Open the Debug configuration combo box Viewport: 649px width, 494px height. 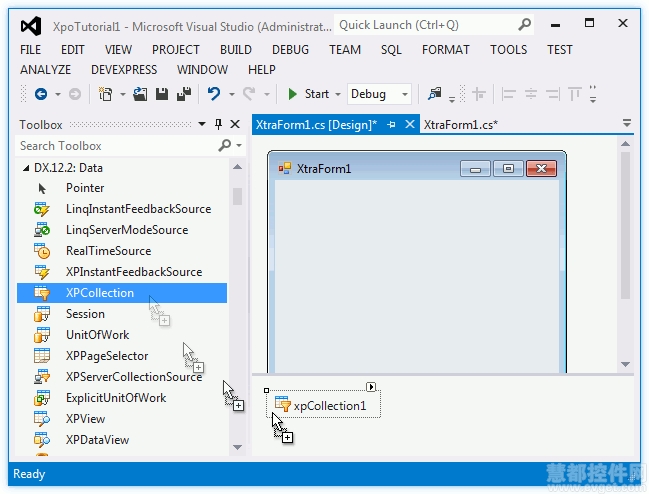[x=379, y=94]
